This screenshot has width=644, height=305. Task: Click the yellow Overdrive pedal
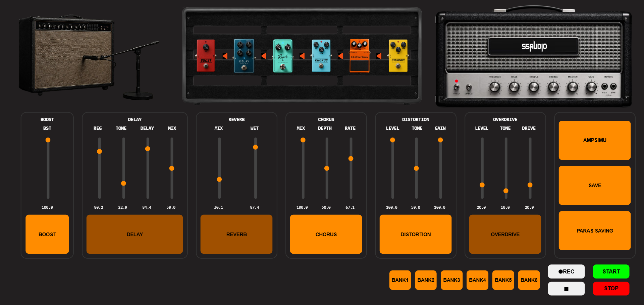[398, 56]
